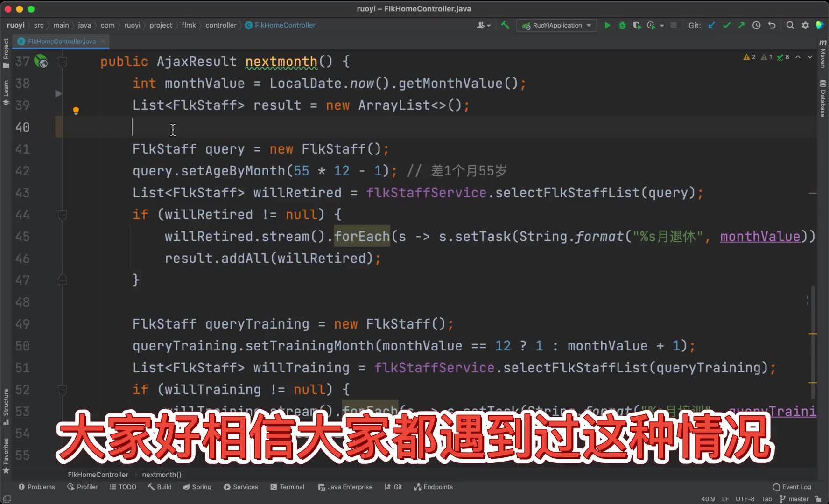Go to previous highlighted error arrow
Screen dimensions: 829x504
tap(798, 57)
